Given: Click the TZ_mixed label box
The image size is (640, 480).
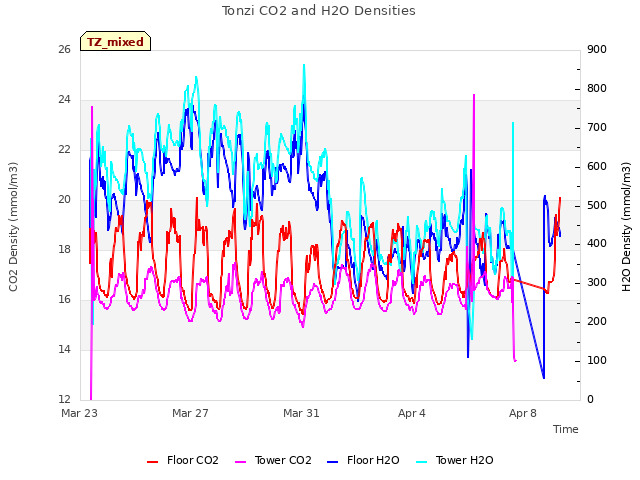Looking at the screenshot, I should 116,41.
